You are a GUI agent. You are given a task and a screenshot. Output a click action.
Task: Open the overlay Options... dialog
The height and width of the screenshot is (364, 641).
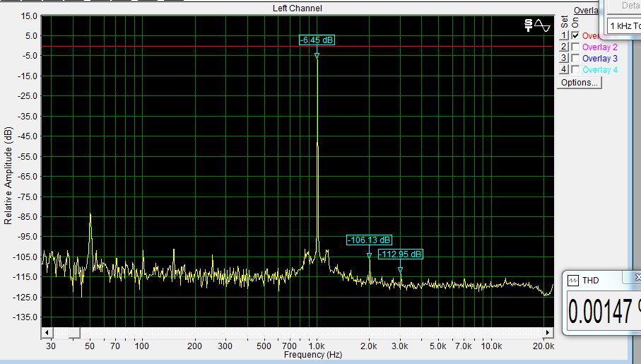(580, 83)
